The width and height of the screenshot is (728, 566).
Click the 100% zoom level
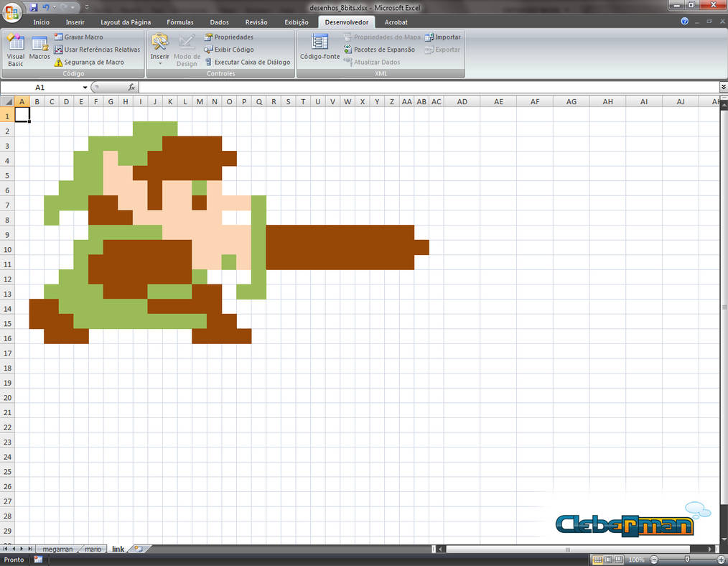[x=636, y=560]
